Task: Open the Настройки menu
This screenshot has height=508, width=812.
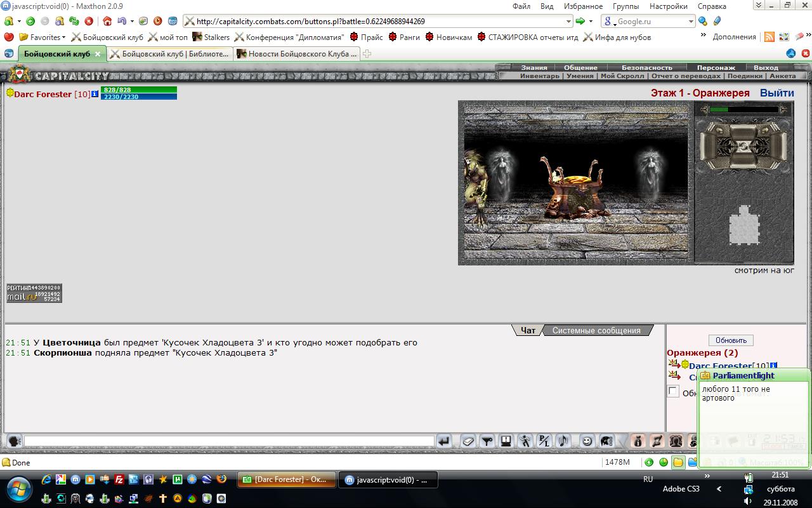Action: tap(668, 6)
